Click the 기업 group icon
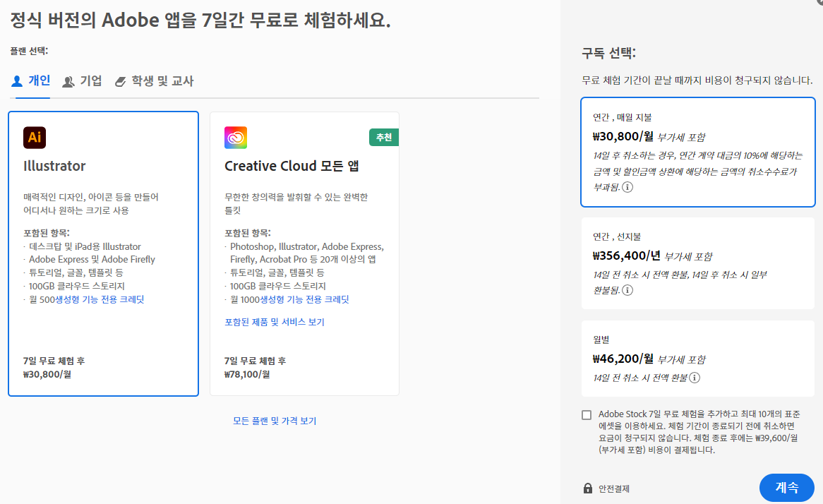The image size is (823, 504). (68, 81)
